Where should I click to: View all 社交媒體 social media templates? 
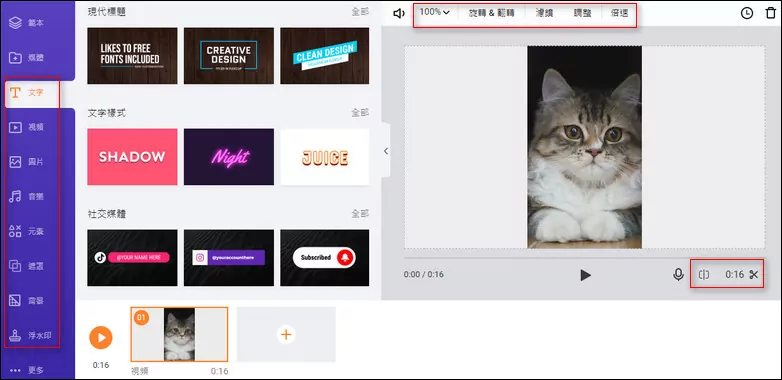360,214
